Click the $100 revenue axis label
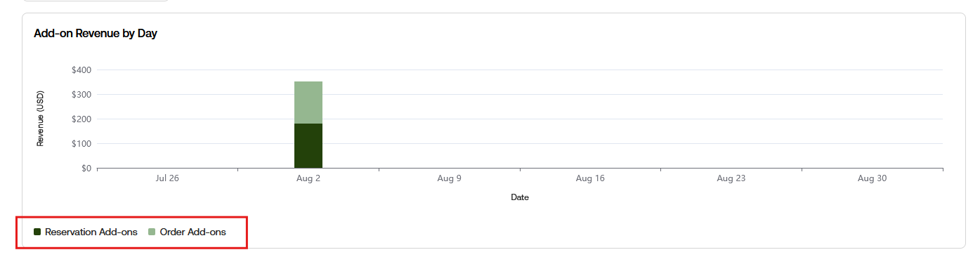The image size is (980, 257). [82, 144]
